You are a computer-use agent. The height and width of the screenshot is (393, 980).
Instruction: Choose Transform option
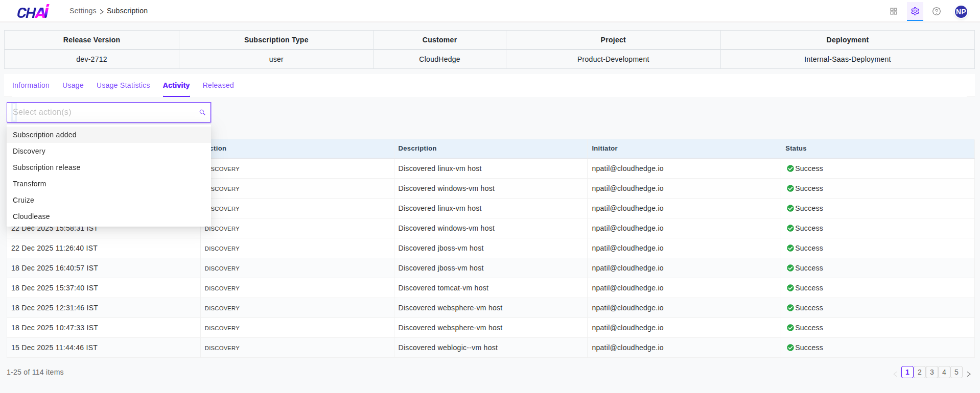[109, 184]
